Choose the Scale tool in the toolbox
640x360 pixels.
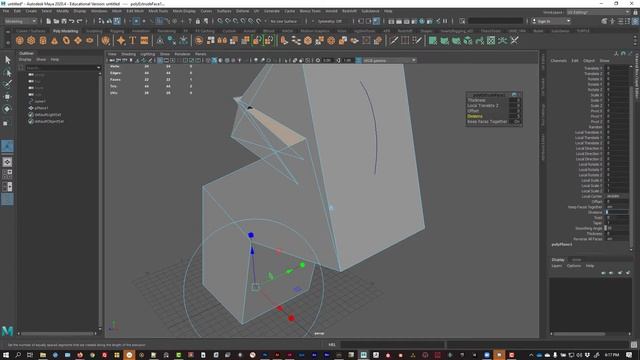coord(6,123)
